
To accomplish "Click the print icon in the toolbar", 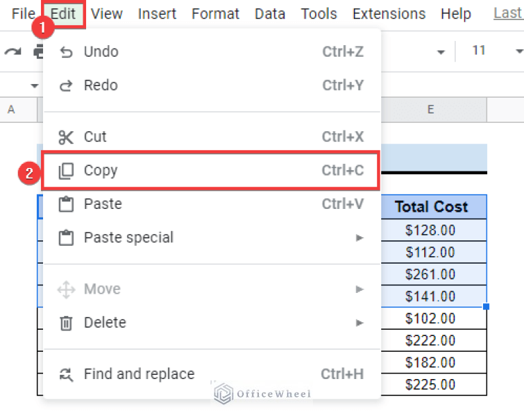I will point(38,51).
